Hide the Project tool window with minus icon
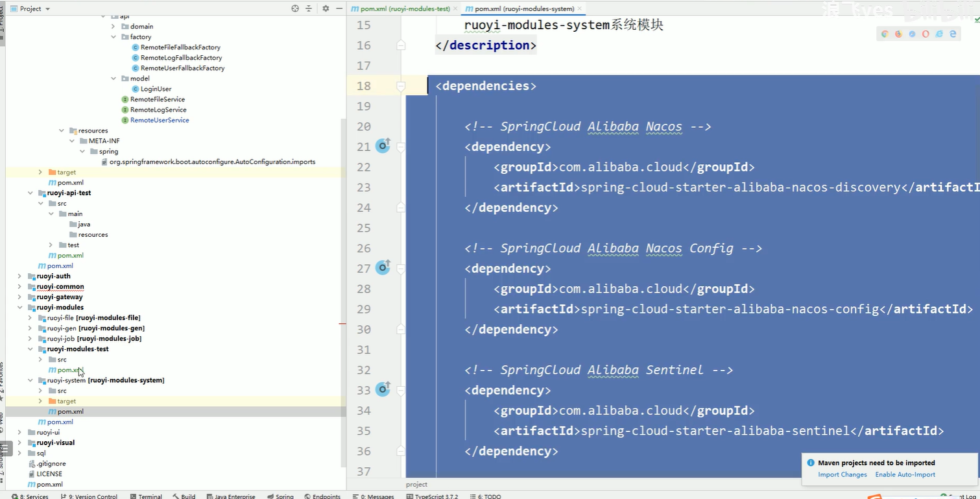980x499 pixels. click(x=338, y=8)
